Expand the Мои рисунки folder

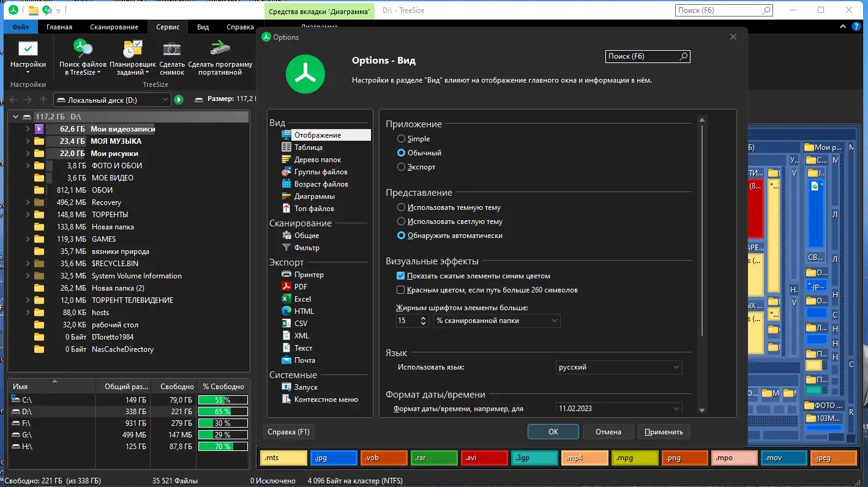tap(28, 154)
